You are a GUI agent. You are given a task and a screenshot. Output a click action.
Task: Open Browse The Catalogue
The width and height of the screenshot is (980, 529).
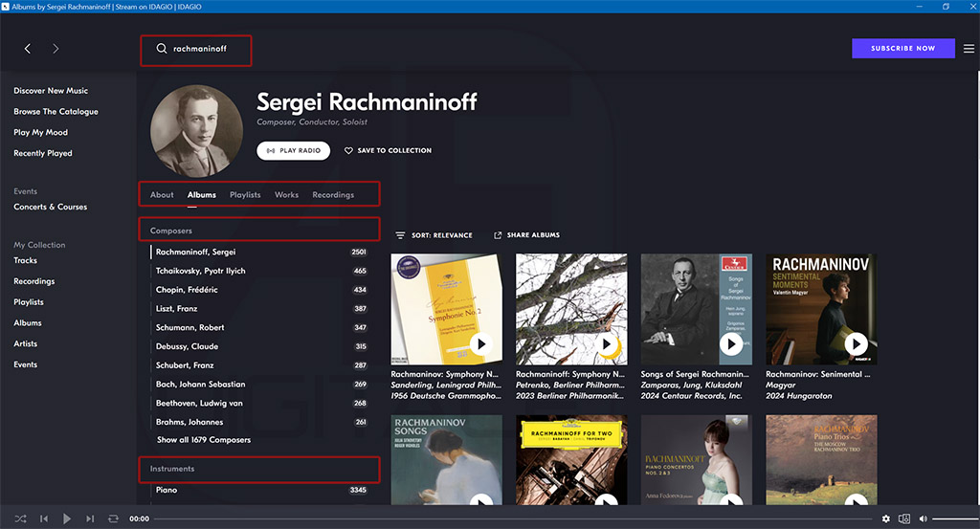coord(56,111)
